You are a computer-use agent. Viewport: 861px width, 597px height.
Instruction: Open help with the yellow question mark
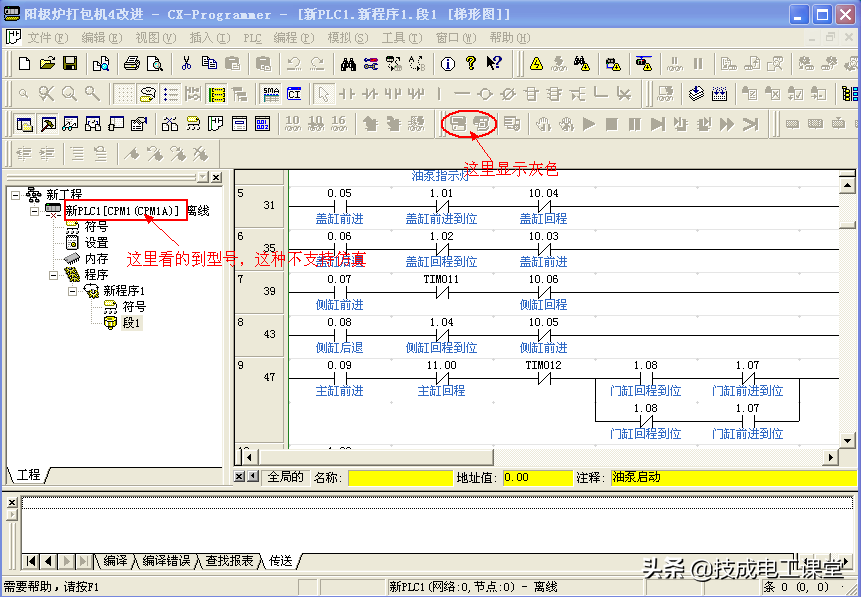point(471,64)
